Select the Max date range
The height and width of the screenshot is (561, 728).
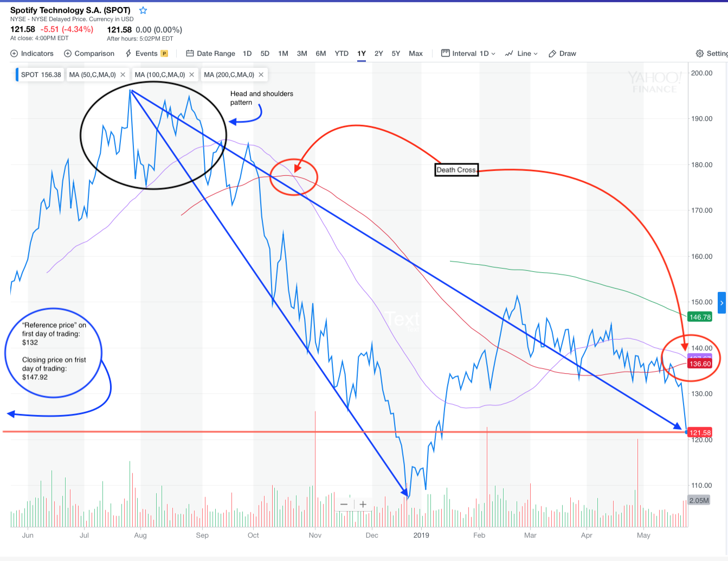[416, 53]
